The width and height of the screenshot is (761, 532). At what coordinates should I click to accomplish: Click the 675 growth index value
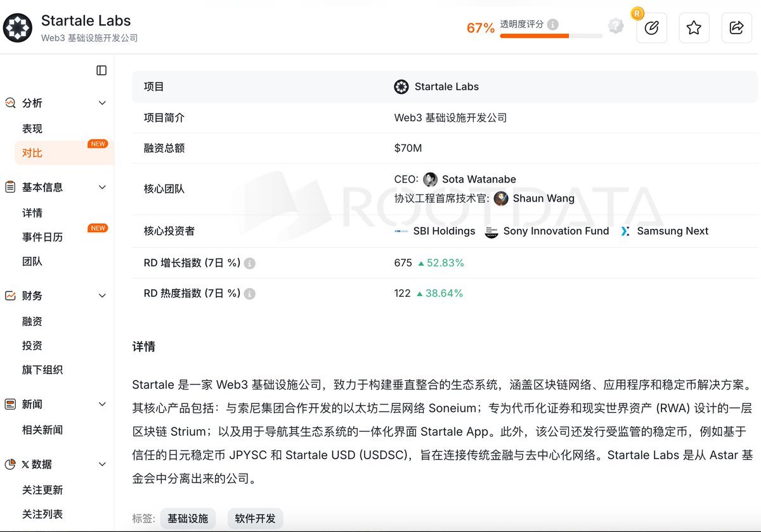pyautogui.click(x=403, y=263)
